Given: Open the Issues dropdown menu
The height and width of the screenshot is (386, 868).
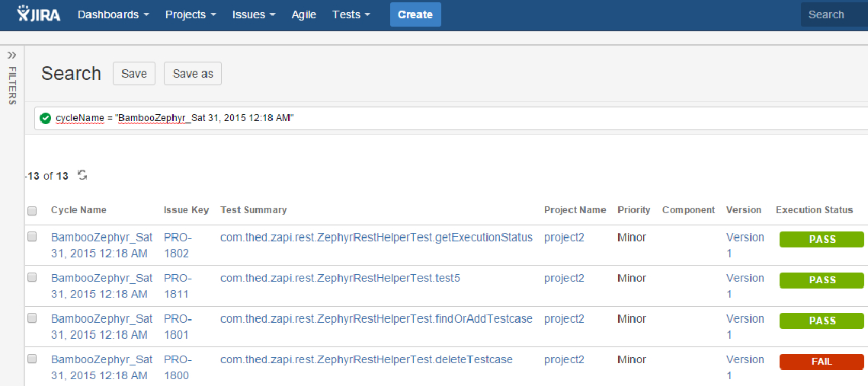Looking at the screenshot, I should pyautogui.click(x=254, y=14).
